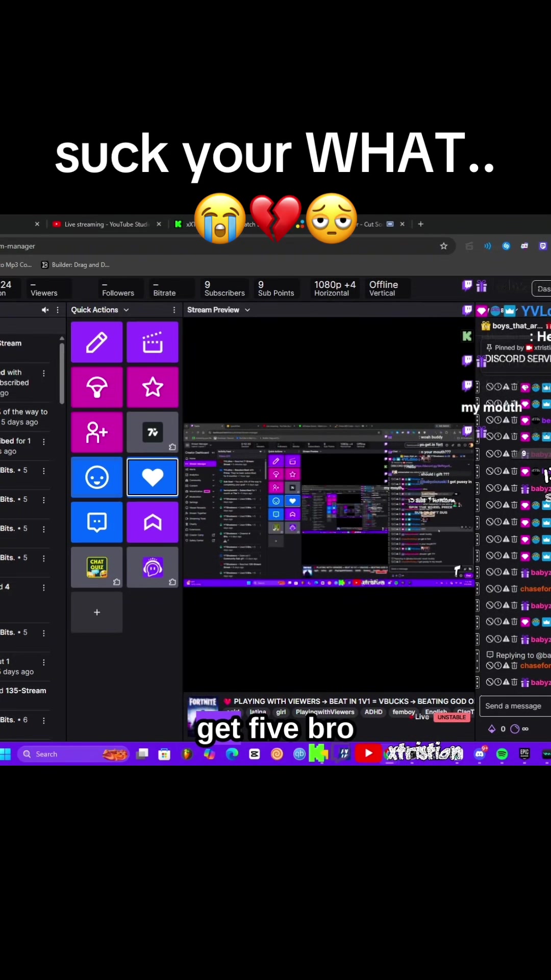The width and height of the screenshot is (551, 980).
Task: Select the 'ADHD' stream tag
Action: point(373,712)
